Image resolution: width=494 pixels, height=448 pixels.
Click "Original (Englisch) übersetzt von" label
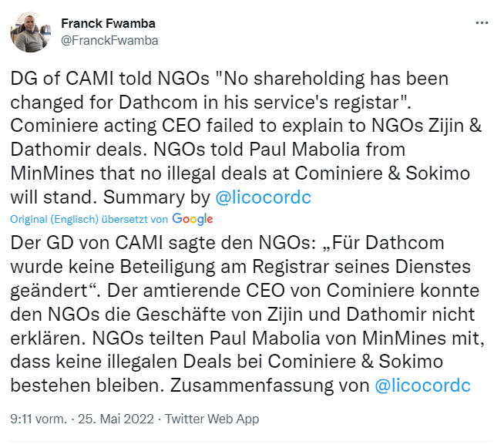(x=89, y=219)
